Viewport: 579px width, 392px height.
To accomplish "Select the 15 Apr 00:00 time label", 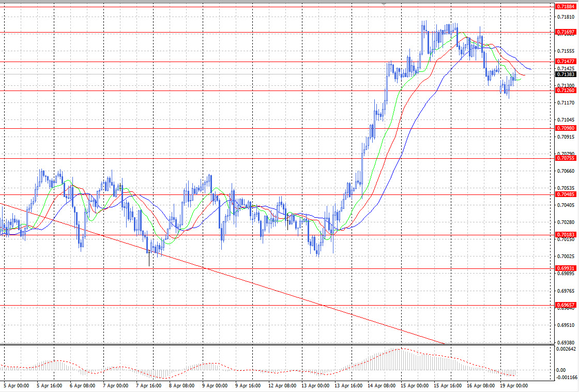I will pos(415,386).
